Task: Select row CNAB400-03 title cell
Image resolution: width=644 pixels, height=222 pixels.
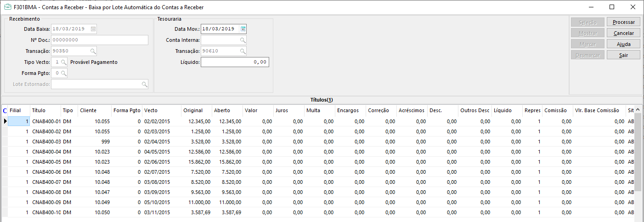Action: pos(45,142)
